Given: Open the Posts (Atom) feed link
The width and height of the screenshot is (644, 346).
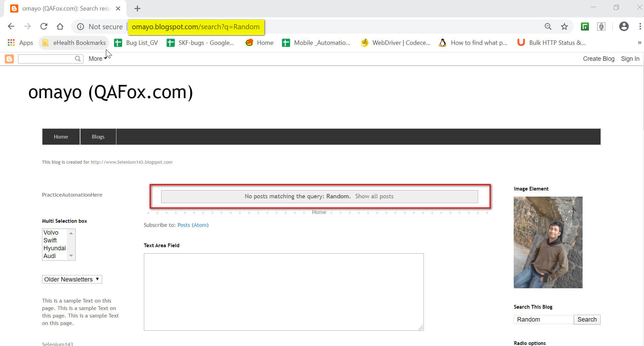Looking at the screenshot, I should (193, 225).
